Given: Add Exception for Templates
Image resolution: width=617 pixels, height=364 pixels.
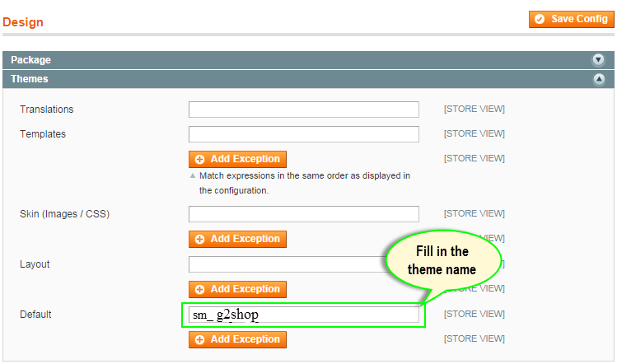Looking at the screenshot, I should [237, 159].
